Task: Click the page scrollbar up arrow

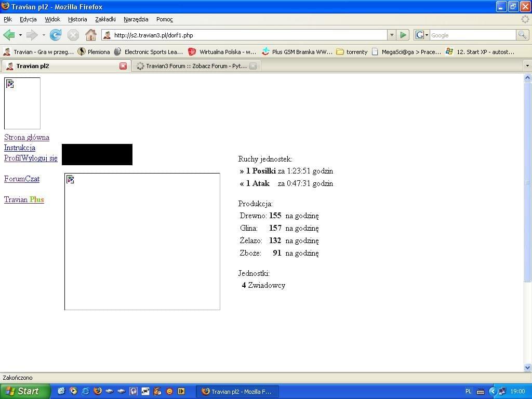Action: (527, 78)
